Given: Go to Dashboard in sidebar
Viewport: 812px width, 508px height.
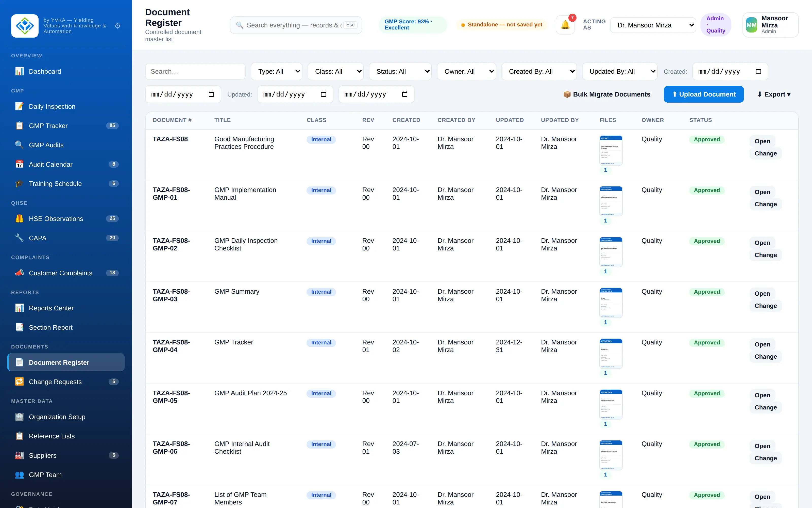Looking at the screenshot, I should pyautogui.click(x=66, y=71).
